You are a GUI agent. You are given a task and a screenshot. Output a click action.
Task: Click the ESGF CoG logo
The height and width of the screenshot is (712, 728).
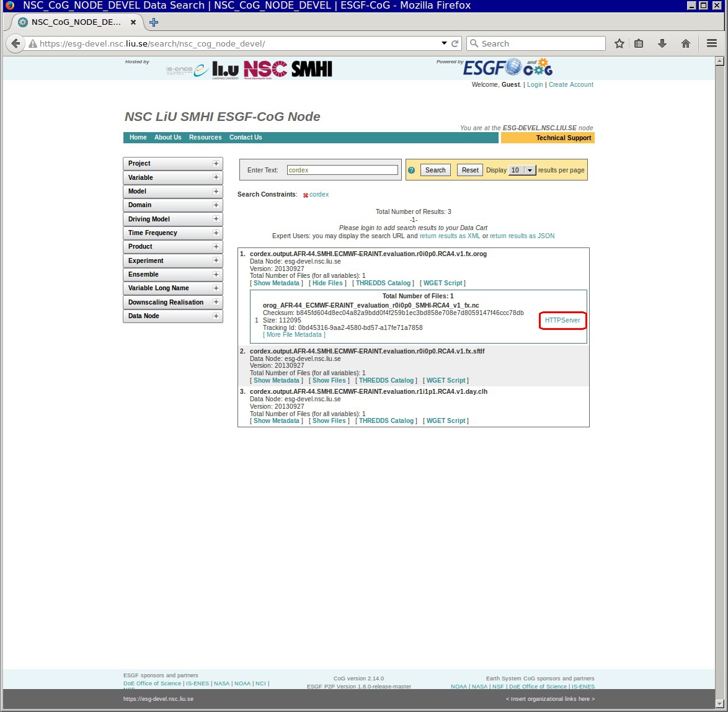point(507,68)
